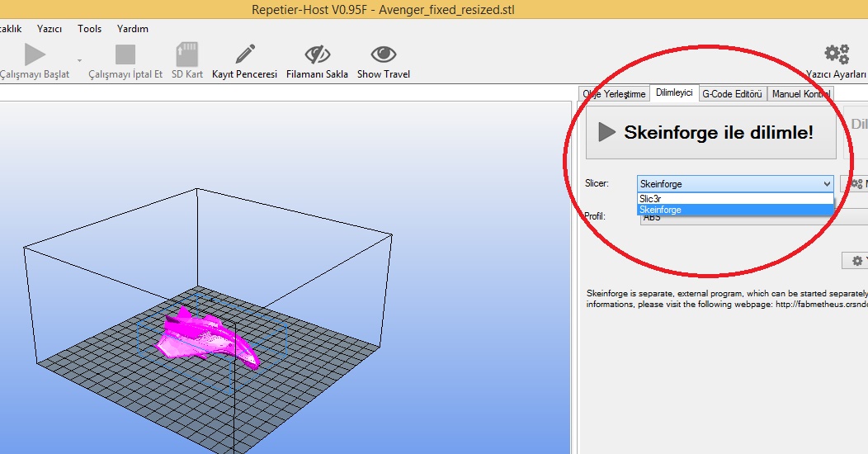The width and height of the screenshot is (868, 454).
Task: Open Kayıt Penceresi pencil icon
Action: [x=245, y=54]
